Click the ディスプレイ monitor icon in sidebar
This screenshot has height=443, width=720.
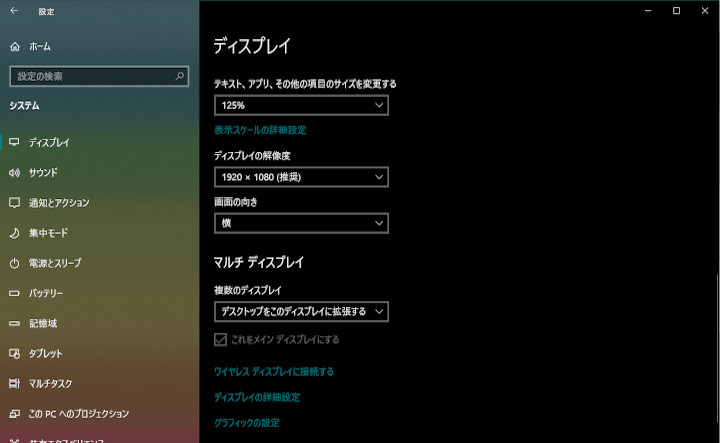pos(14,142)
